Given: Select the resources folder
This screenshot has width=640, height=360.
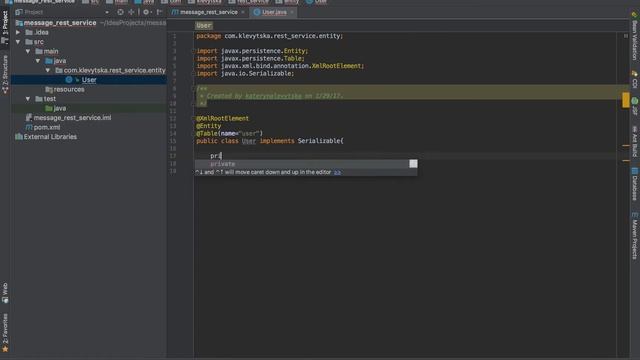Looking at the screenshot, I should (x=69, y=89).
